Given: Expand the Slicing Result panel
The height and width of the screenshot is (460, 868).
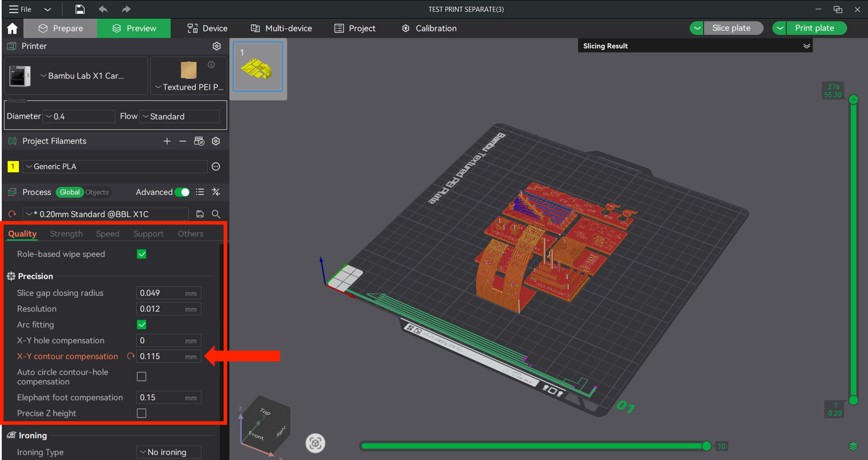Looking at the screenshot, I should [806, 46].
